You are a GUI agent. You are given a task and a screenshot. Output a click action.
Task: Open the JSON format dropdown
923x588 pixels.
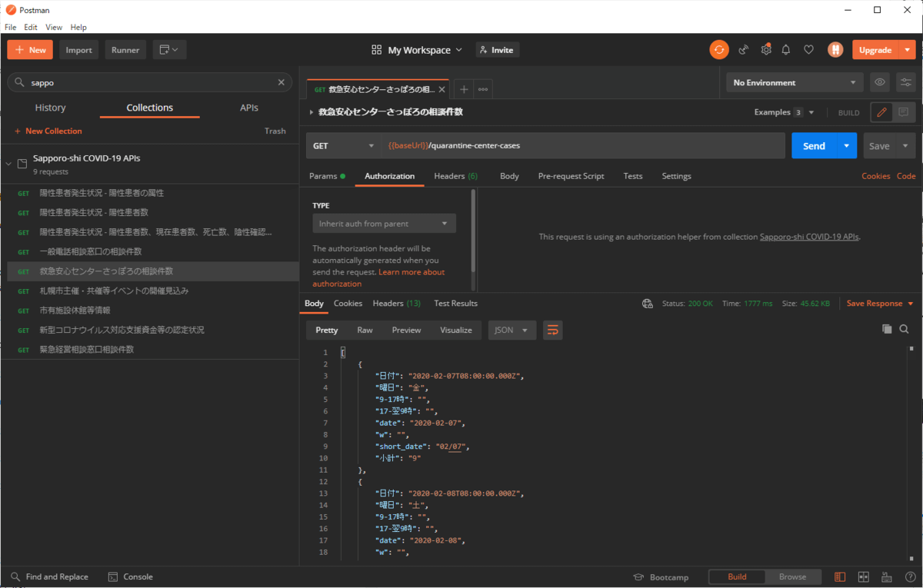click(511, 330)
